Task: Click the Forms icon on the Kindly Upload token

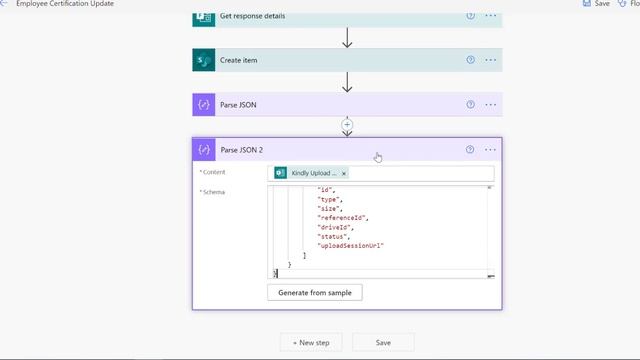Action: (280, 173)
